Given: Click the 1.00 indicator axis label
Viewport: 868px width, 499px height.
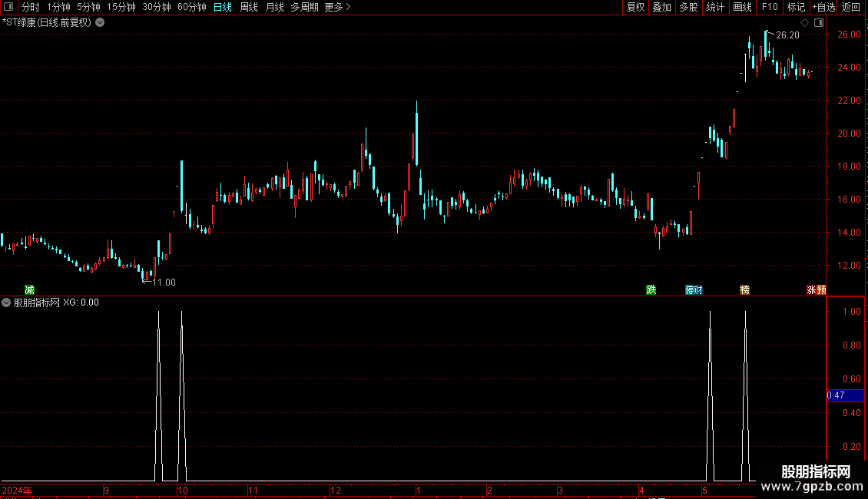Looking at the screenshot, I should click(851, 312).
